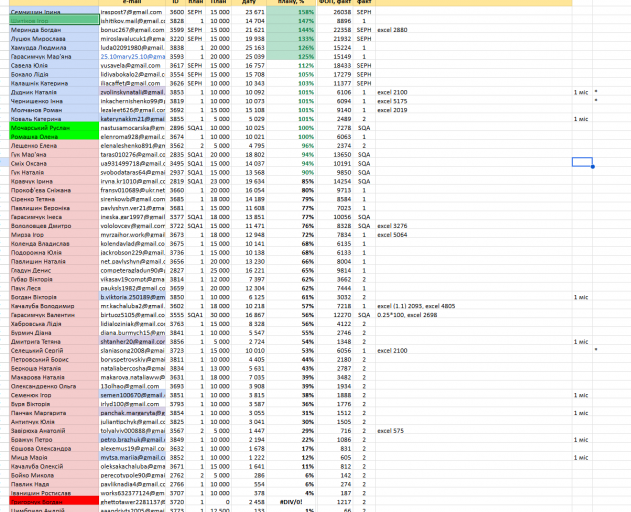Select the name Коленда Владислав
The height and width of the screenshot is (512, 631).
click(54, 244)
